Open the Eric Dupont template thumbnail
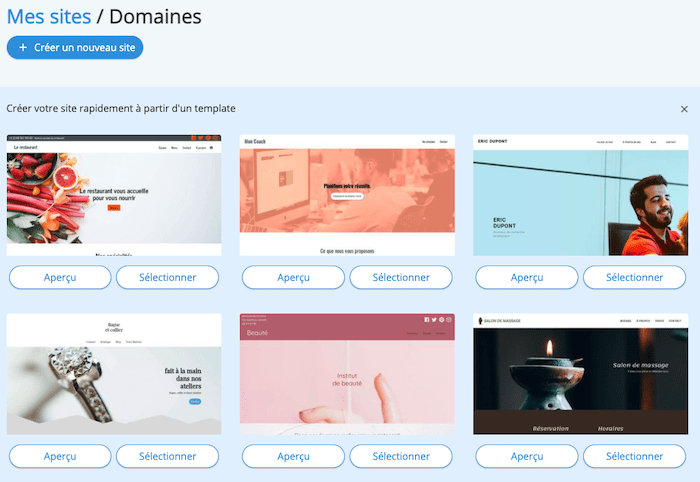Screen dimensions: 700x482 click(x=580, y=195)
